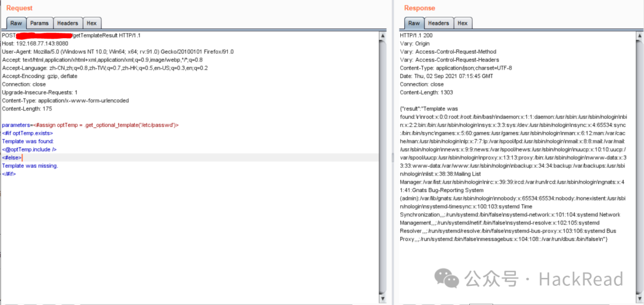
Task: Click the 'Host: 192.168.77.143:8080' line
Action: tap(35, 44)
